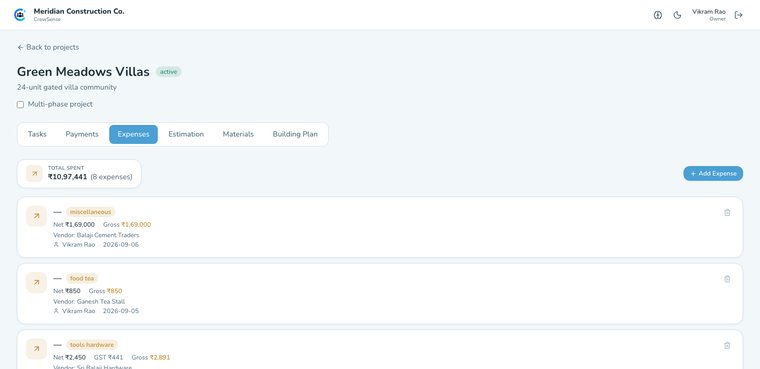Screen dimensions: 760x369
Task: Toggle dark mode moon icon
Action: pyautogui.click(x=678, y=15)
